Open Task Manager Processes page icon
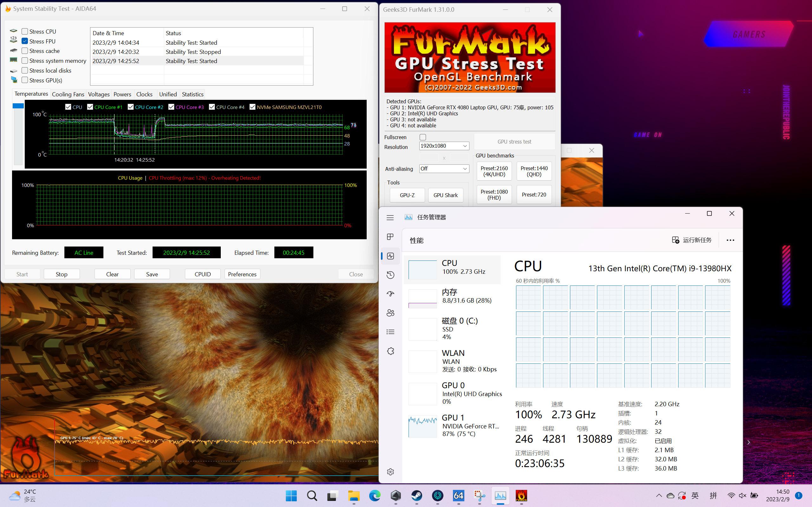Image resolution: width=812 pixels, height=507 pixels. (390, 237)
